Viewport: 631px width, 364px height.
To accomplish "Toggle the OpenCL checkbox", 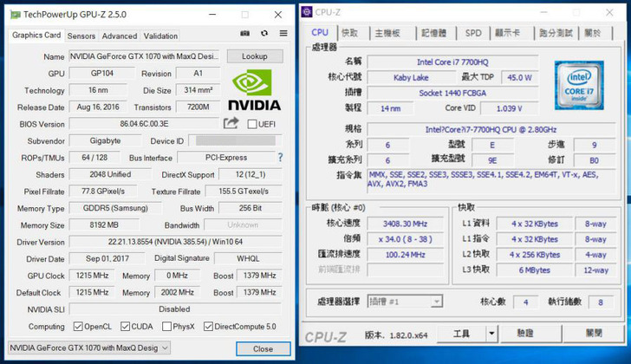I will 78,326.
